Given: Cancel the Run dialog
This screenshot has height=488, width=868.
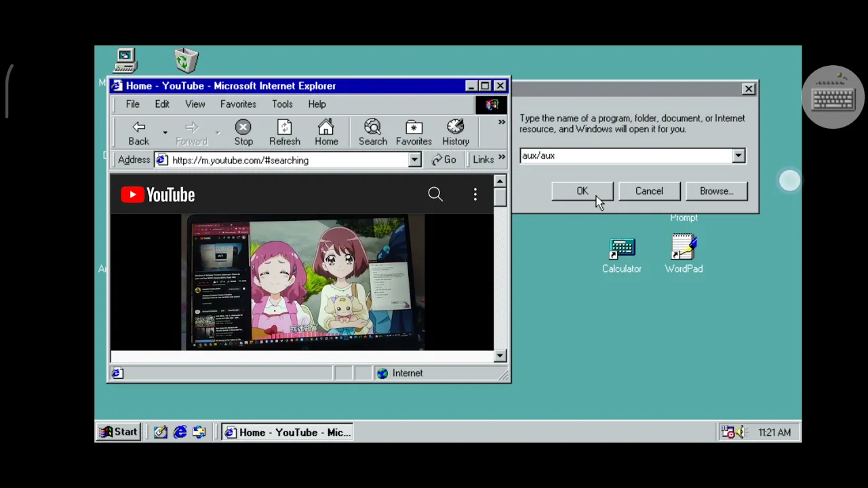Looking at the screenshot, I should (x=649, y=191).
